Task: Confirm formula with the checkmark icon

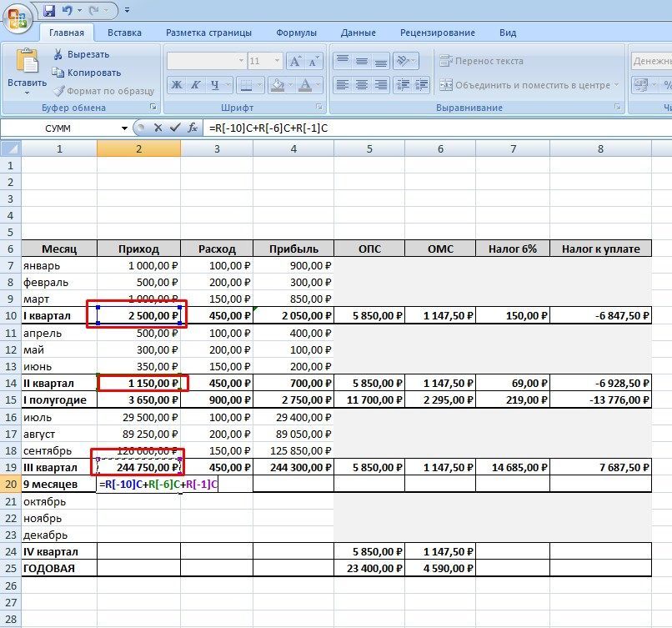Action: tap(174, 128)
